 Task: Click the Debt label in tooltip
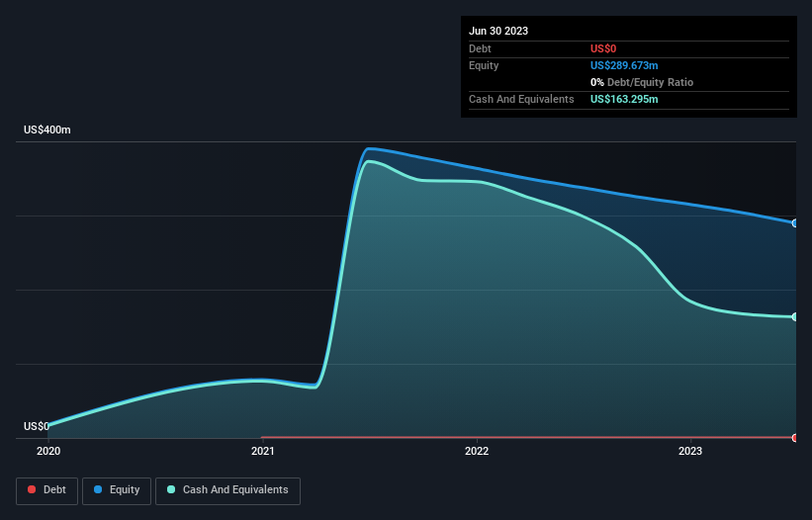(480, 48)
